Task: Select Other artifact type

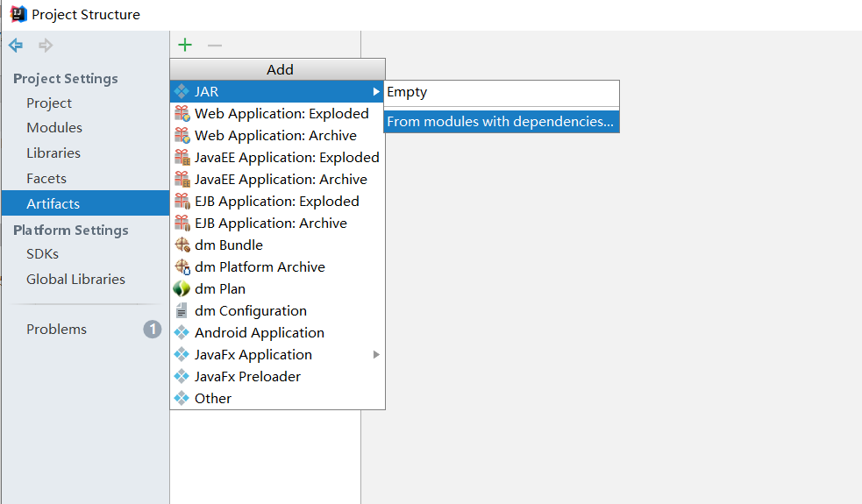Action: pyautogui.click(x=278, y=398)
